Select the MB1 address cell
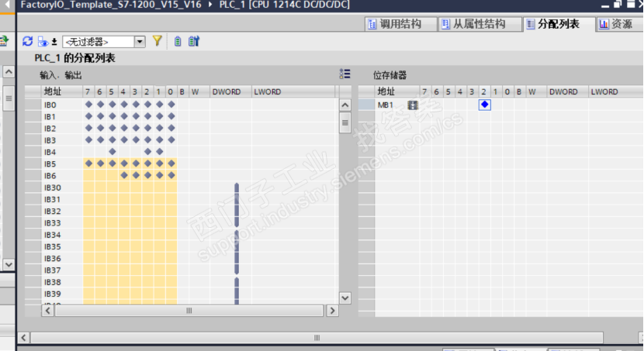This screenshot has width=644, height=351. tap(386, 105)
